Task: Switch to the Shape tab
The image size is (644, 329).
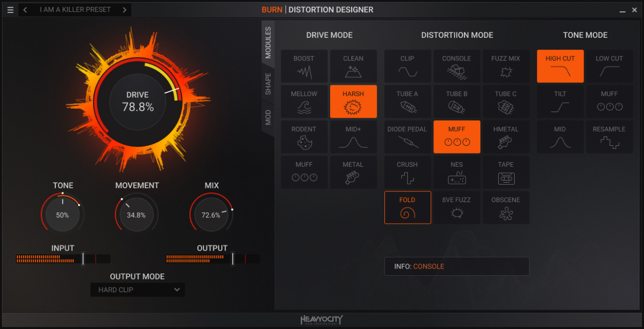Action: [x=268, y=83]
